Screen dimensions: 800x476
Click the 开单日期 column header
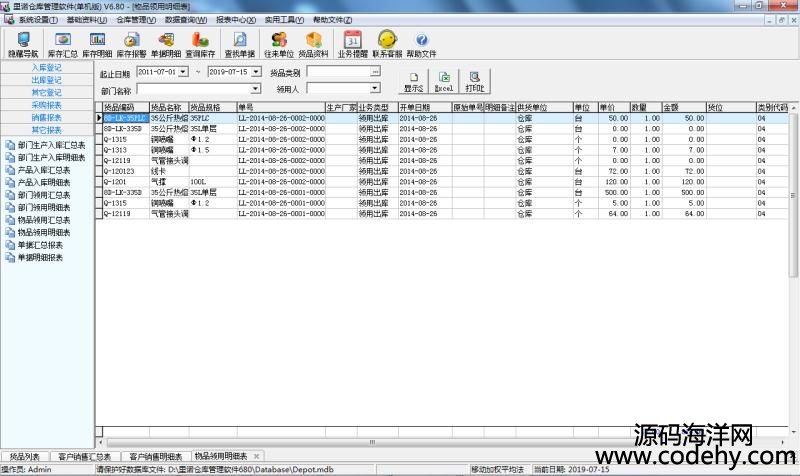tap(425, 108)
